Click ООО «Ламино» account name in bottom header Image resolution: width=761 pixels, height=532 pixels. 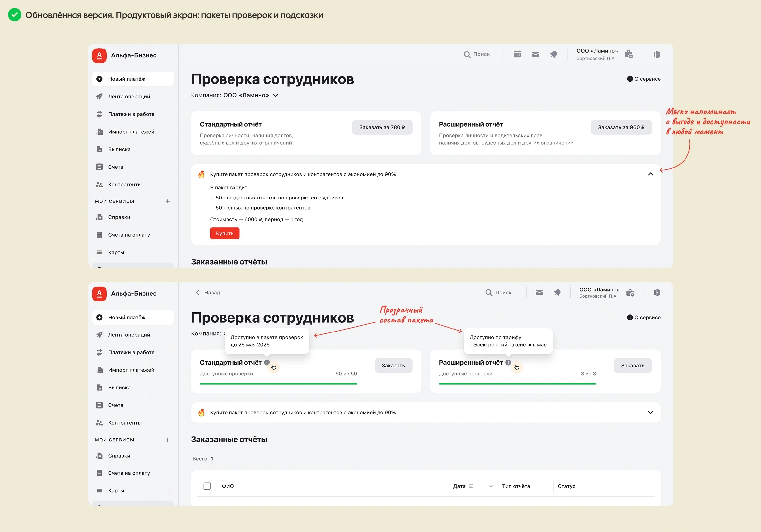[x=600, y=290]
